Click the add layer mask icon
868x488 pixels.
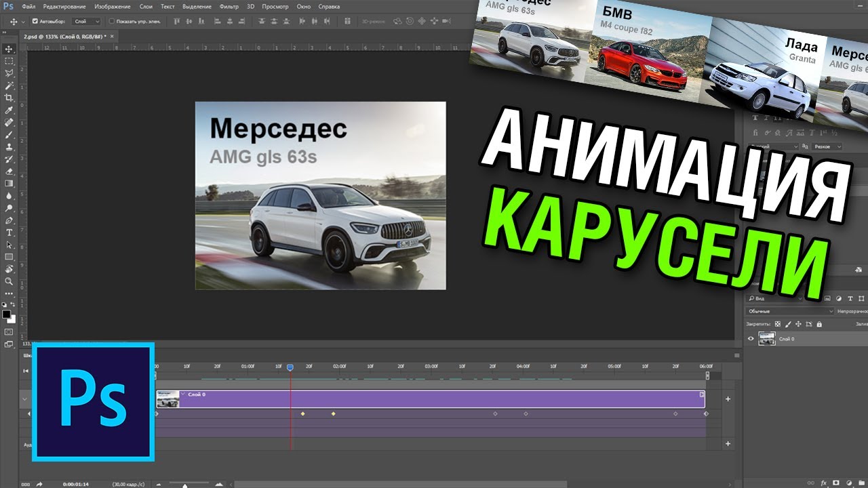click(835, 483)
